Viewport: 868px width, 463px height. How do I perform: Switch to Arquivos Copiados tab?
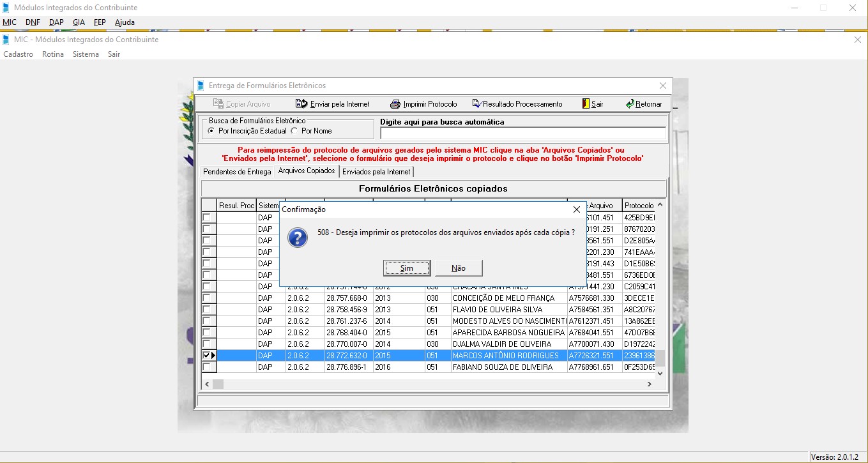pyautogui.click(x=307, y=171)
